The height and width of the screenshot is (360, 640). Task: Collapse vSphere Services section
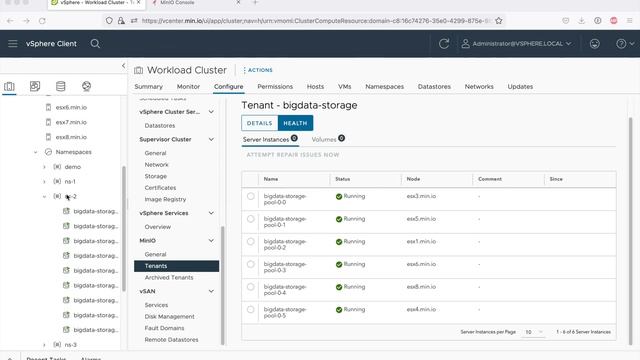[211, 213]
